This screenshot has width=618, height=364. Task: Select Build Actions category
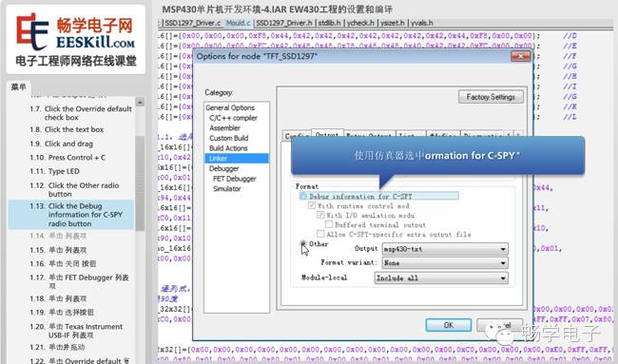(x=228, y=148)
